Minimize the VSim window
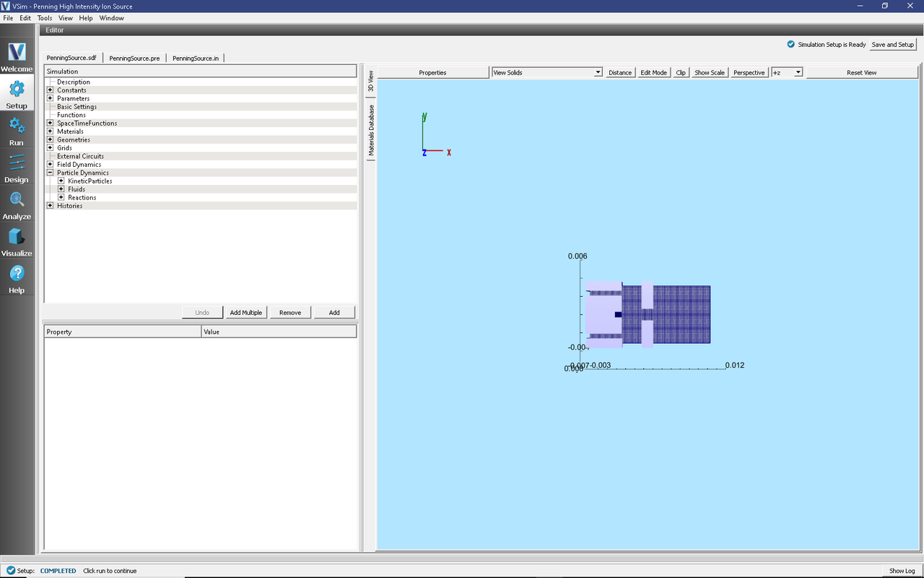Image resolution: width=924 pixels, height=578 pixels. [860, 6]
